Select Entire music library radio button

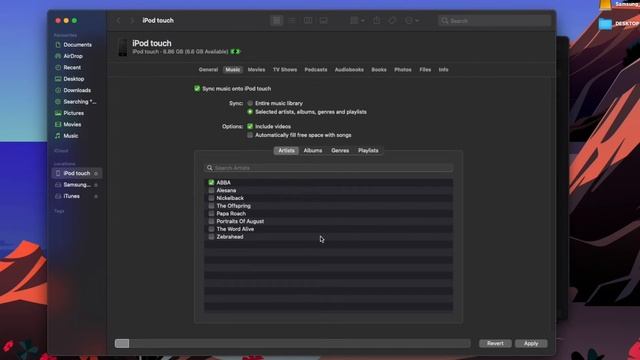coord(250,103)
